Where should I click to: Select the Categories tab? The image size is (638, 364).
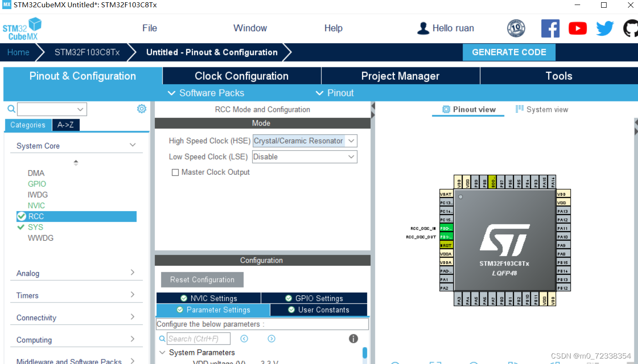pyautogui.click(x=28, y=125)
